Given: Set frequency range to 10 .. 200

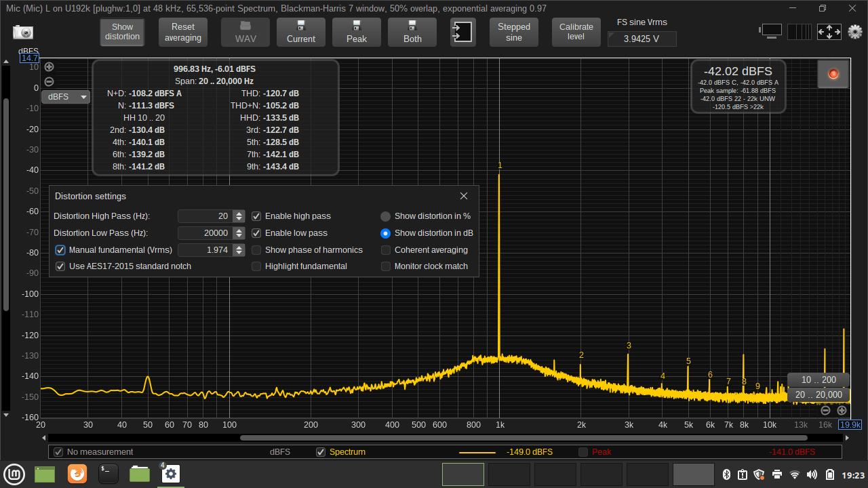Looking at the screenshot, I should [818, 380].
